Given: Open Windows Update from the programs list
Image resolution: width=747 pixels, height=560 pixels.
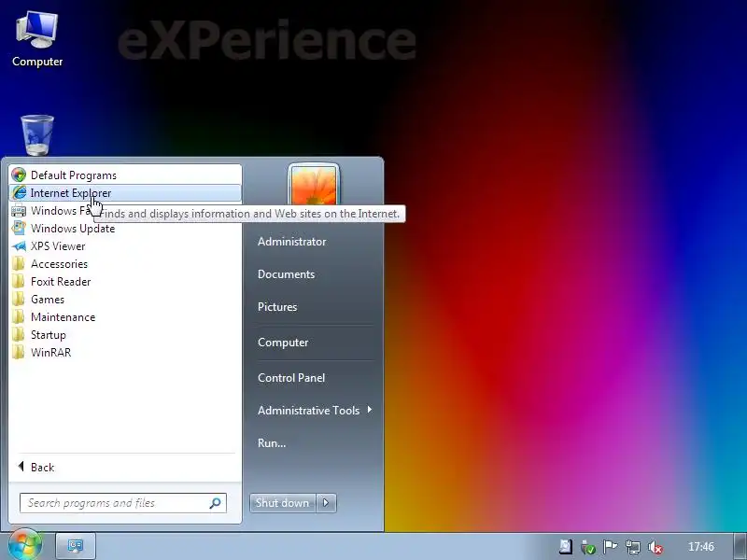Looking at the screenshot, I should 125,229.
